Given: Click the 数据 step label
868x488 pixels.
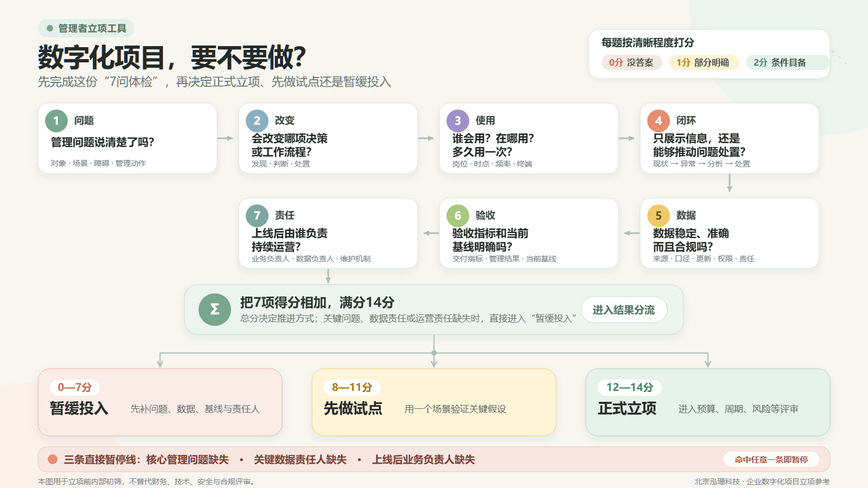Looking at the screenshot, I should [x=686, y=215].
